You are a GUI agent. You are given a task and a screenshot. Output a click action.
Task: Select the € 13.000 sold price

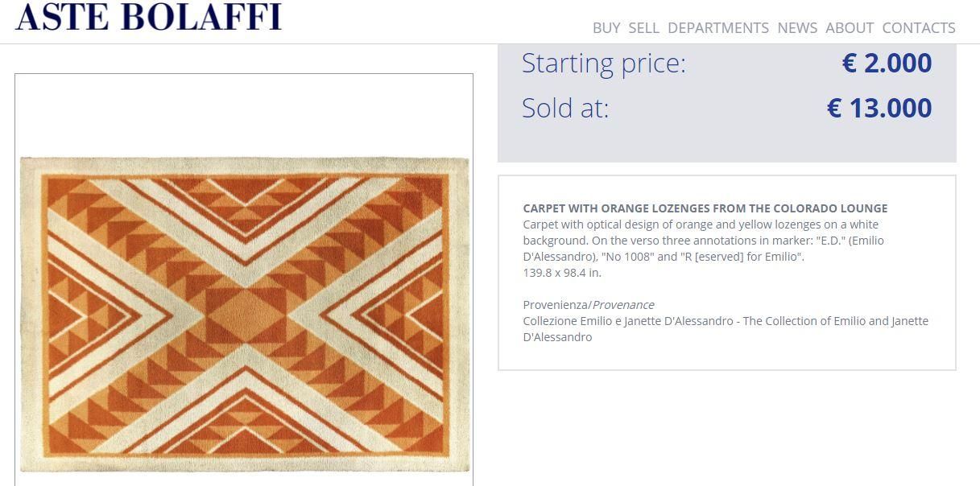coord(879,108)
